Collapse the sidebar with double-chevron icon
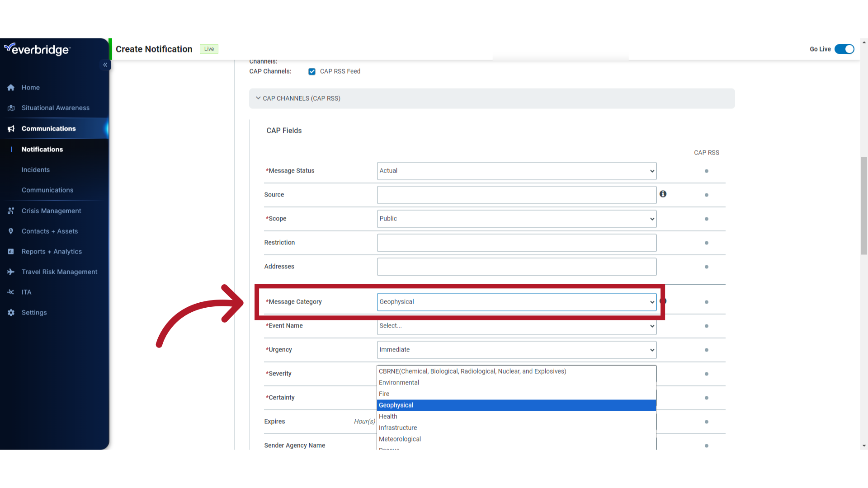 click(x=105, y=65)
